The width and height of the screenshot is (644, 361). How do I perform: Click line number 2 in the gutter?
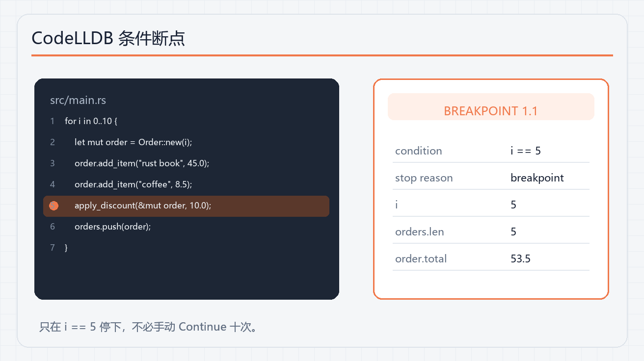coord(53,142)
